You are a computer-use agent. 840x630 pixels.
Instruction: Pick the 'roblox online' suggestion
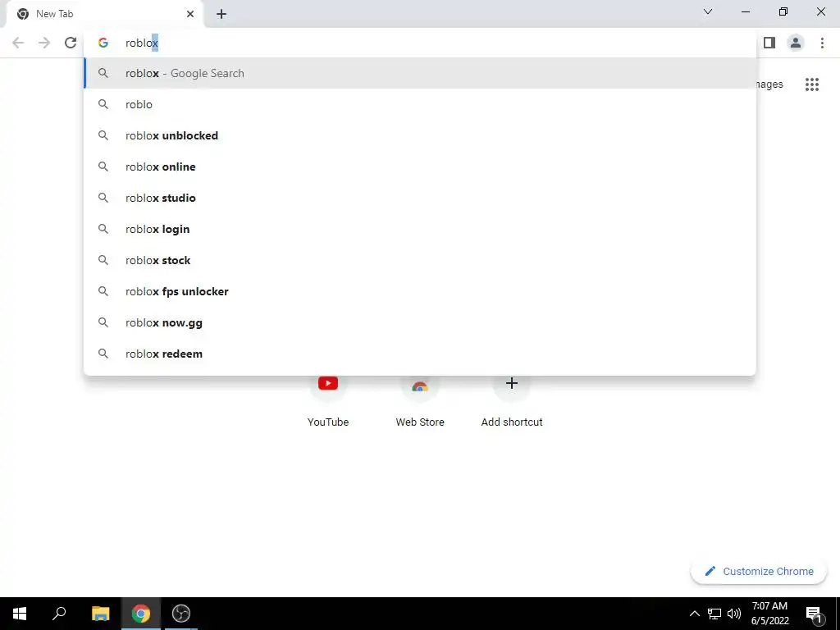419,167
